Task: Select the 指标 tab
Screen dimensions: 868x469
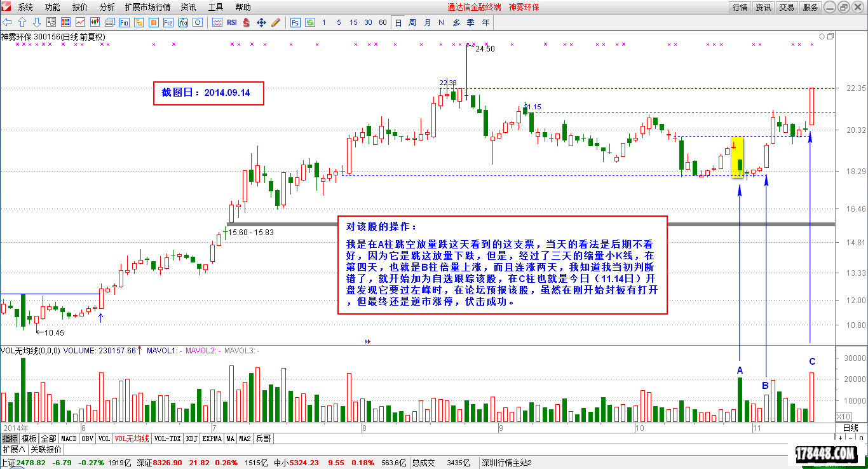Action: point(10,438)
